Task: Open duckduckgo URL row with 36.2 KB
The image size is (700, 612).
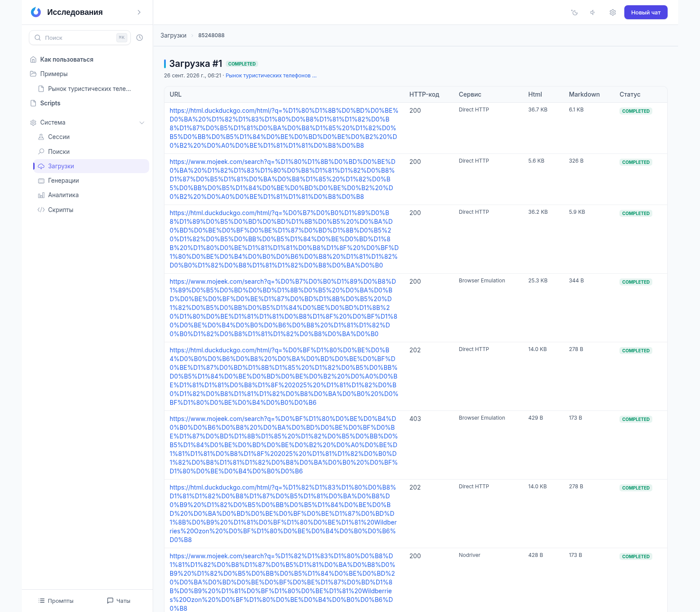Action: [284, 239]
